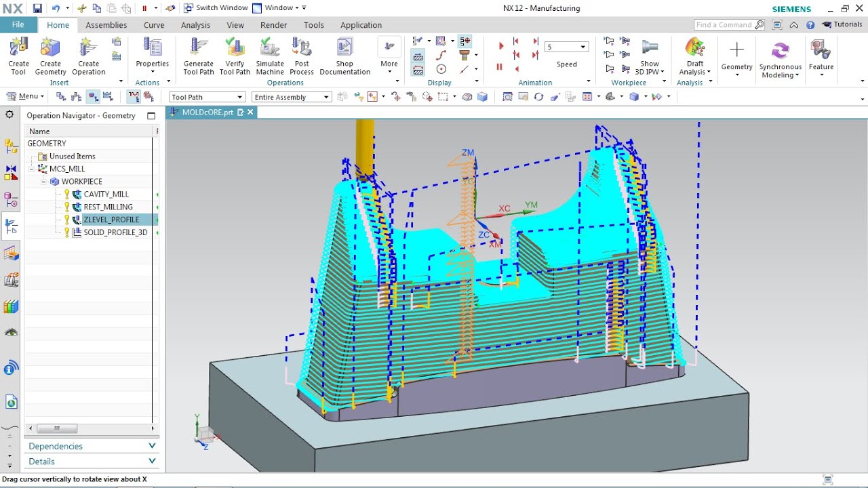
Task: Toggle Program Order View in the navigator toolbar
Action: click(x=61, y=97)
